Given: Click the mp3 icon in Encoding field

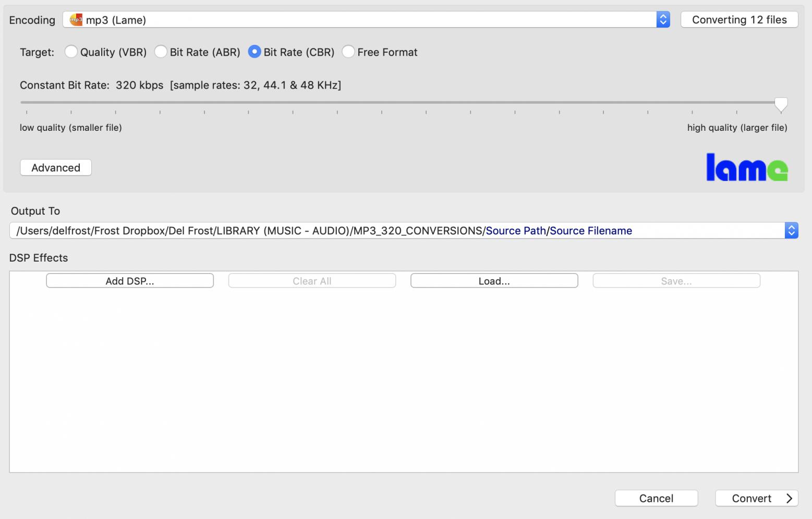Looking at the screenshot, I should point(76,20).
